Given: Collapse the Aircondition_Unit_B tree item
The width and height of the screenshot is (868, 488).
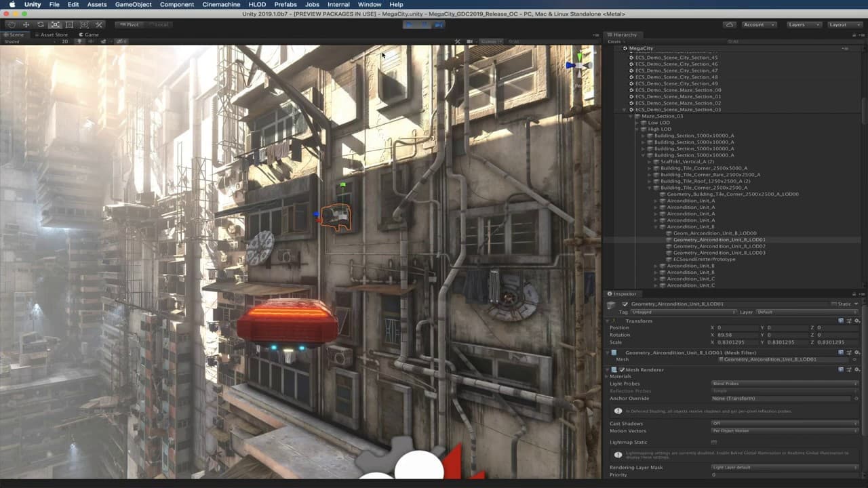Looking at the screenshot, I should click(x=656, y=227).
